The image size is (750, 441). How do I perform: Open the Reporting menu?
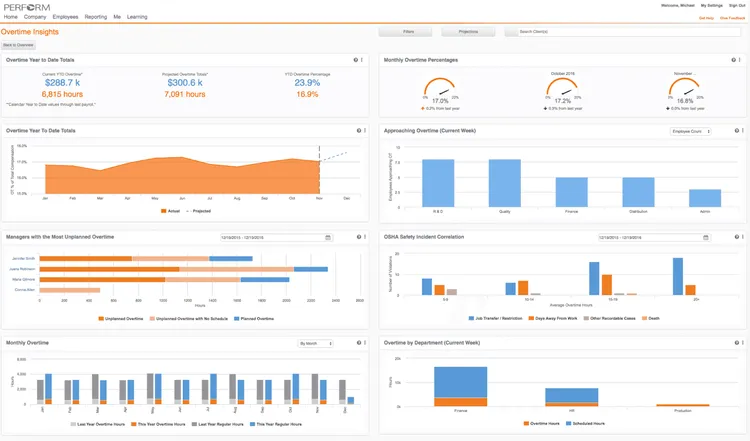click(96, 17)
